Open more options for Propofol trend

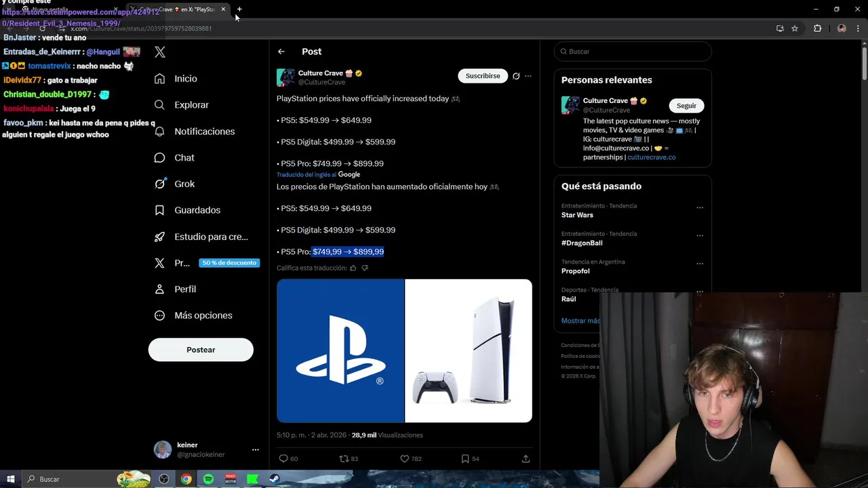pos(700,264)
